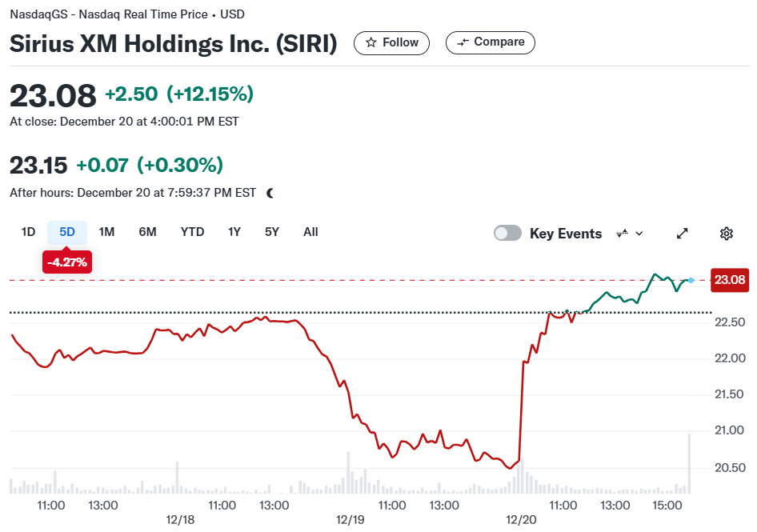Screen dimensions: 757x532
Task: Click the -4.27% change badge
Action: click(x=67, y=262)
